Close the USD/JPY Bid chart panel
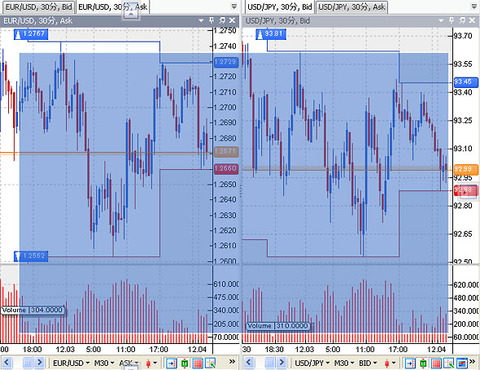This screenshot has height=370, width=480. [472, 21]
